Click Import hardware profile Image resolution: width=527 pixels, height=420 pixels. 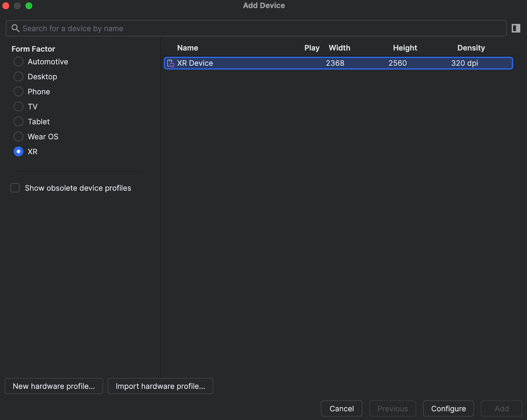click(x=160, y=386)
